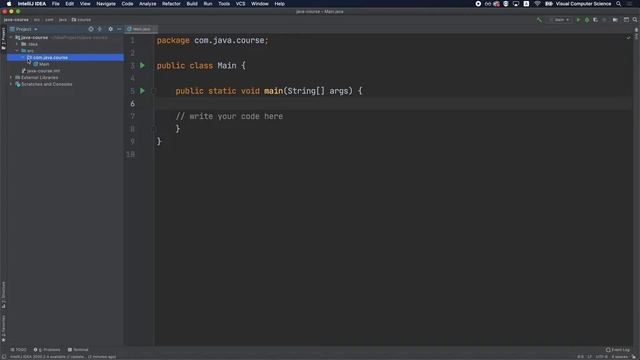The image size is (640, 360).
Task: Expand Scratches and Consoles node
Action: pos(11,84)
